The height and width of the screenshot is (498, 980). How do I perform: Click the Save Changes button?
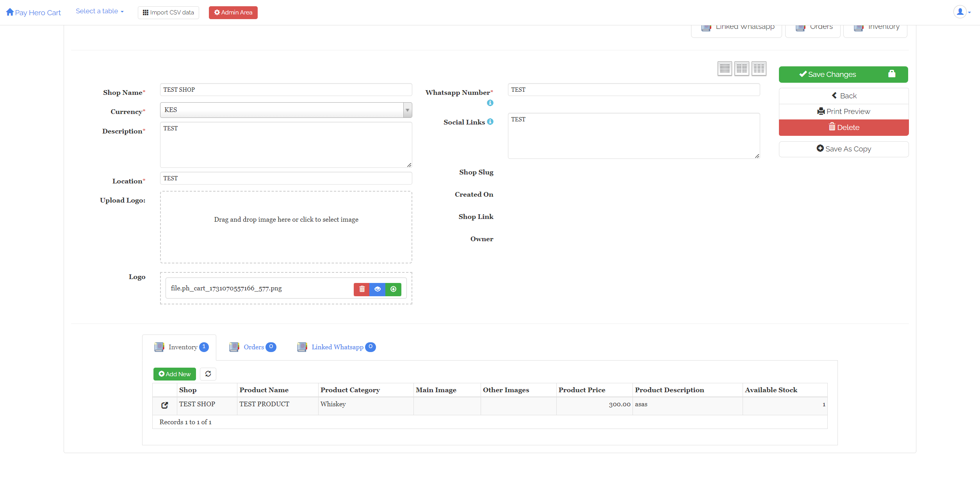coord(843,75)
